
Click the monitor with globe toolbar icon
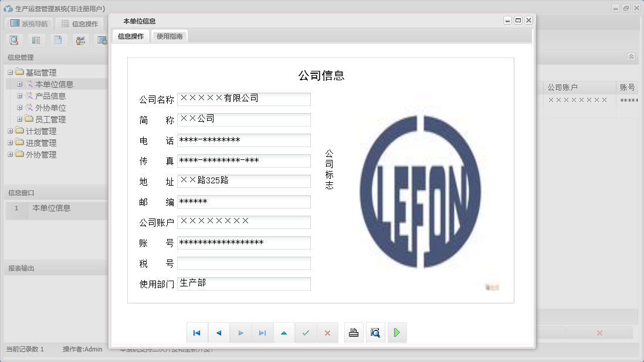tap(103, 40)
